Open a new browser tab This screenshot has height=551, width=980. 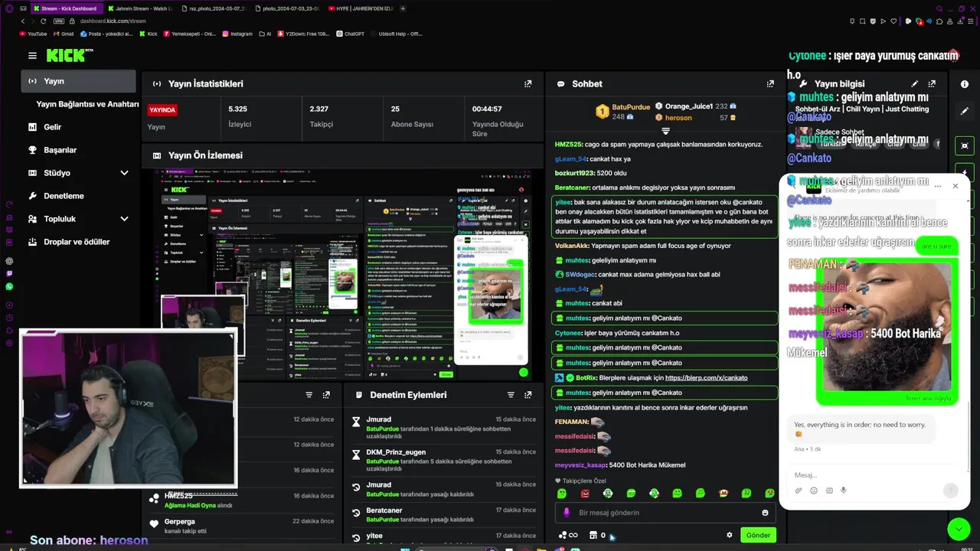403,8
